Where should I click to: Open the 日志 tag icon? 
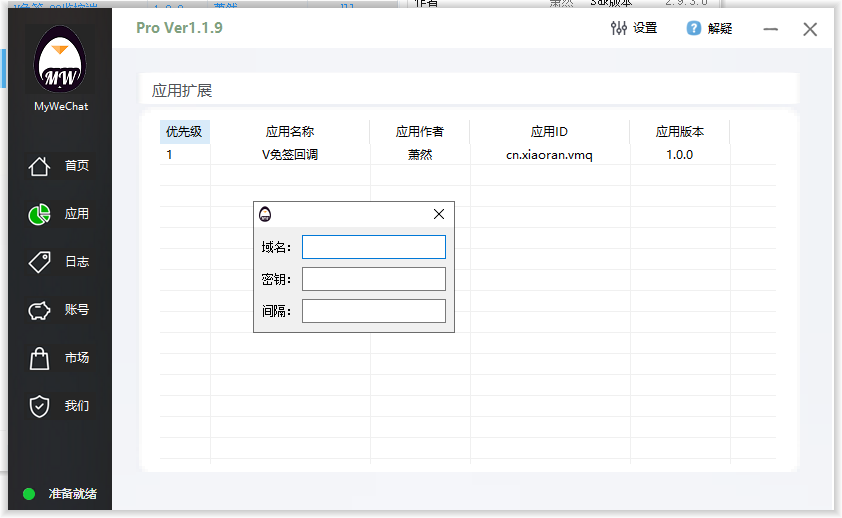39,262
